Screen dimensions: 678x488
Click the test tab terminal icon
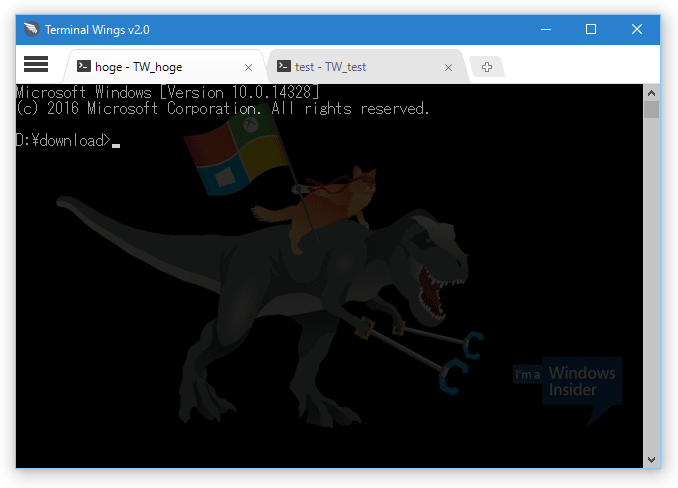coord(284,66)
